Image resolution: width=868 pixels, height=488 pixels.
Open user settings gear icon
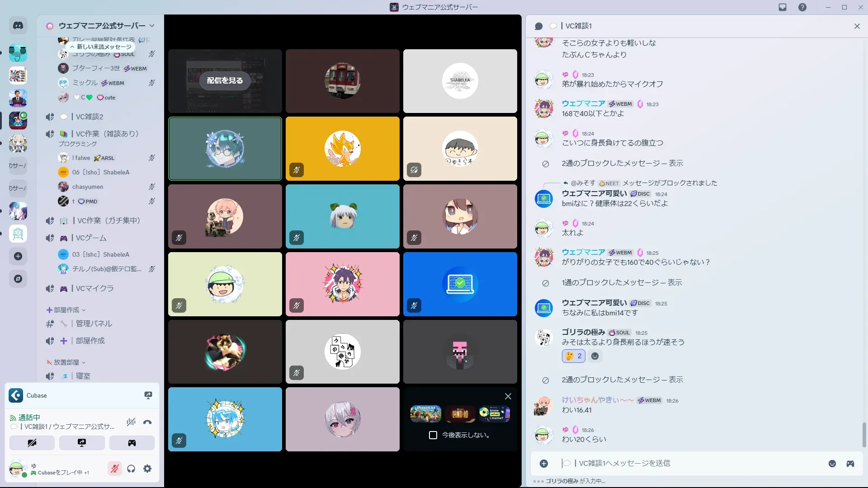coord(147,469)
